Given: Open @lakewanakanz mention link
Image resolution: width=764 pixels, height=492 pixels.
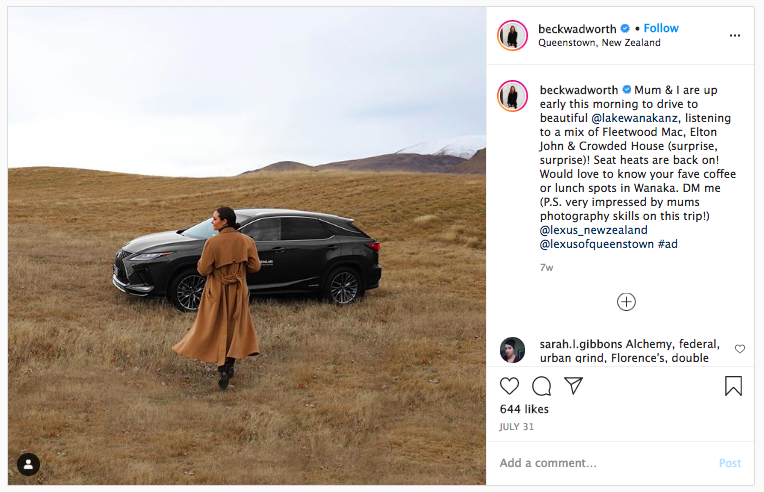Looking at the screenshot, I should (634, 118).
